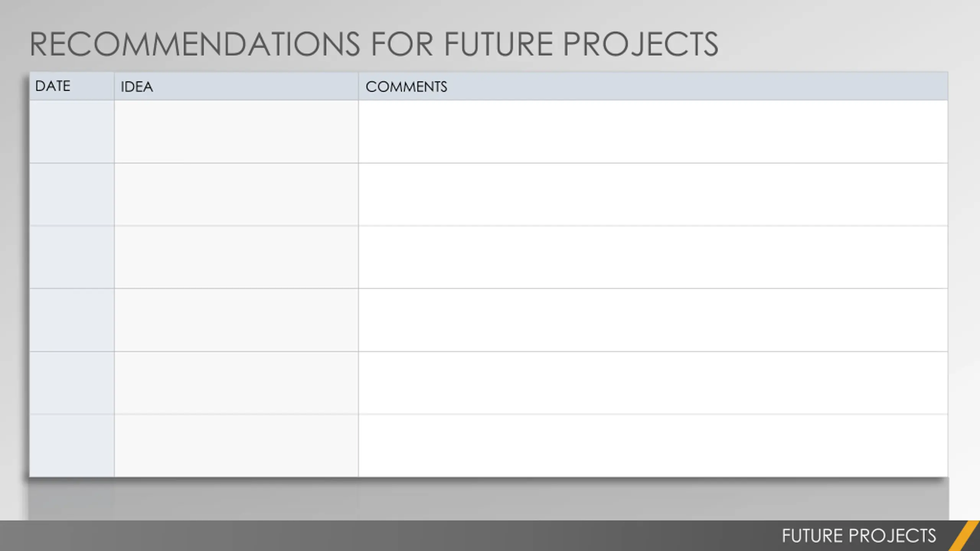The width and height of the screenshot is (980, 551).
Task: Click the first row IDEA cell
Action: pos(236,132)
